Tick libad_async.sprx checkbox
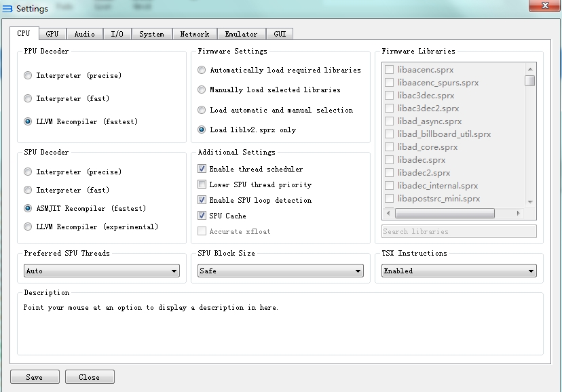562x392 pixels. 389,121
